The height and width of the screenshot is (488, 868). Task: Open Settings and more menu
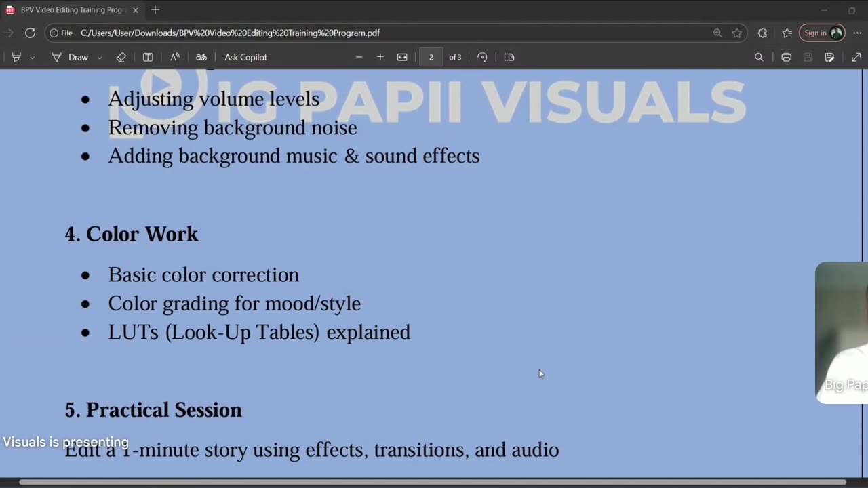857,33
